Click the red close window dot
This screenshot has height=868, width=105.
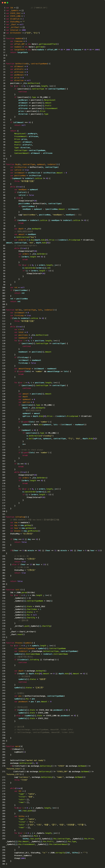coord(3,3)
